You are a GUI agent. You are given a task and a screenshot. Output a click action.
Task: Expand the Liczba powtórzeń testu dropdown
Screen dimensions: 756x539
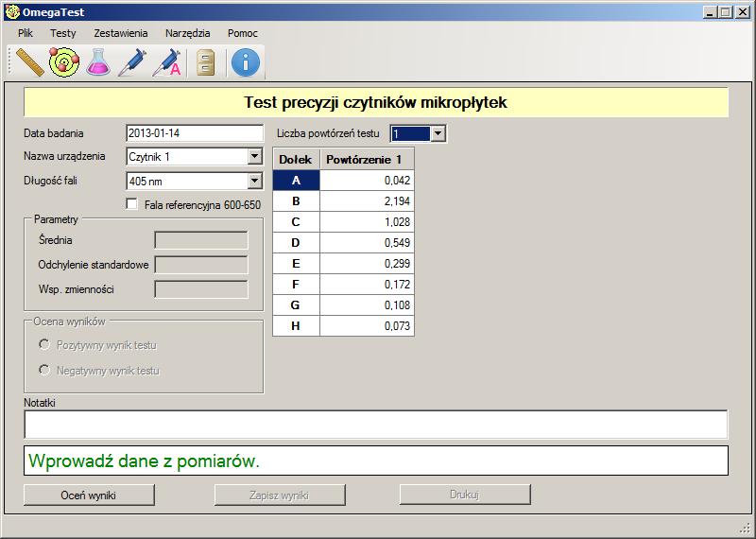[437, 134]
